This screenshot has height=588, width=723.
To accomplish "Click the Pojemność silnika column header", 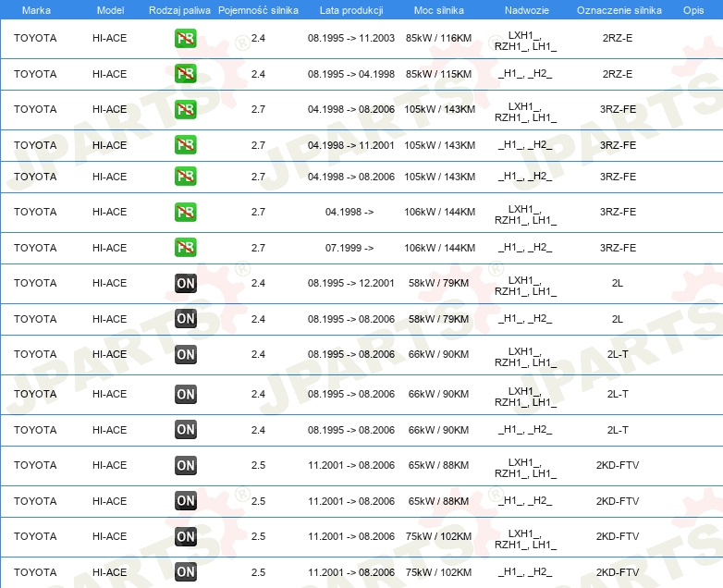I will click(258, 10).
